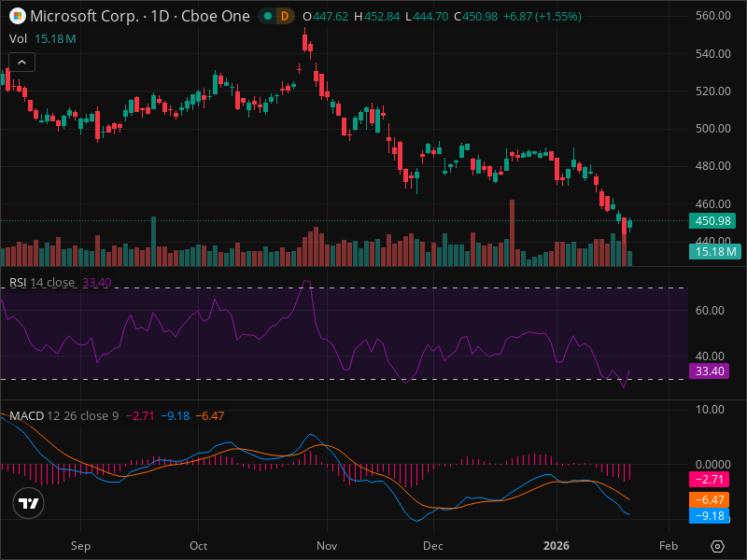Screen dimensions: 747x560
Task: Click the 60.00 RSI scale value
Action: pyautogui.click(x=710, y=311)
